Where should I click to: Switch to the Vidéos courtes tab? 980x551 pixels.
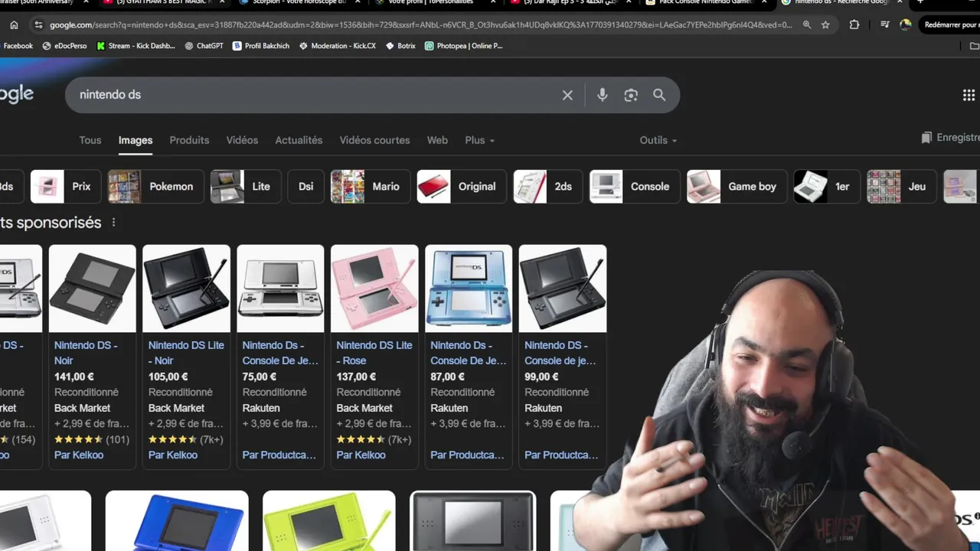pyautogui.click(x=374, y=140)
